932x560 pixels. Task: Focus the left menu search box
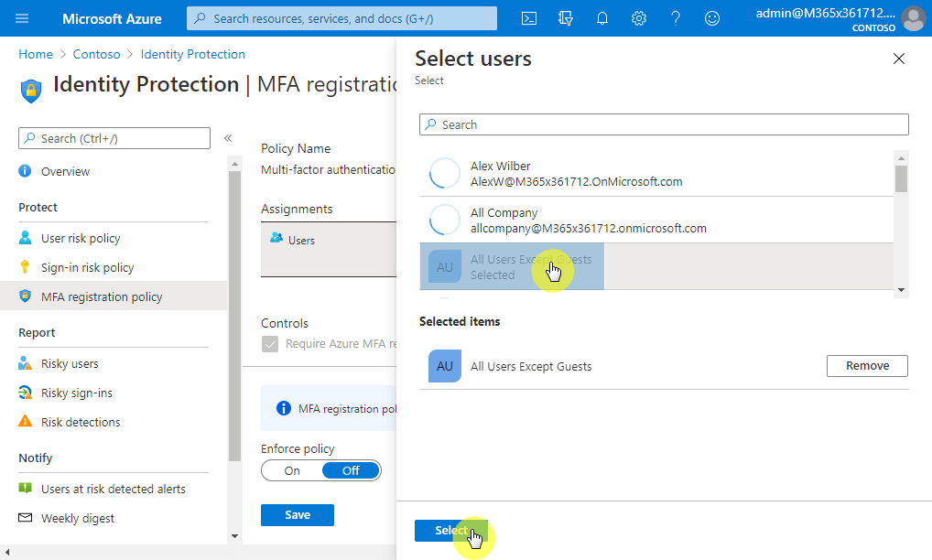click(x=114, y=138)
